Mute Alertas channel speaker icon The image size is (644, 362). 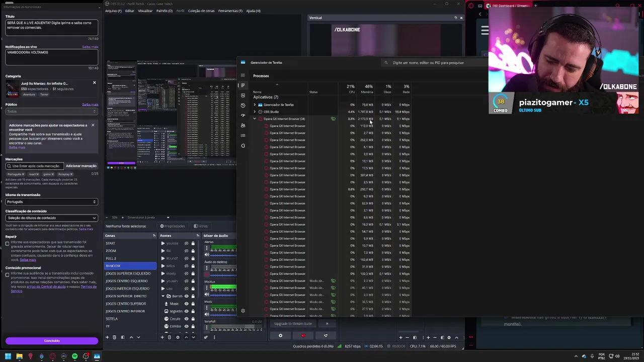(x=206, y=255)
